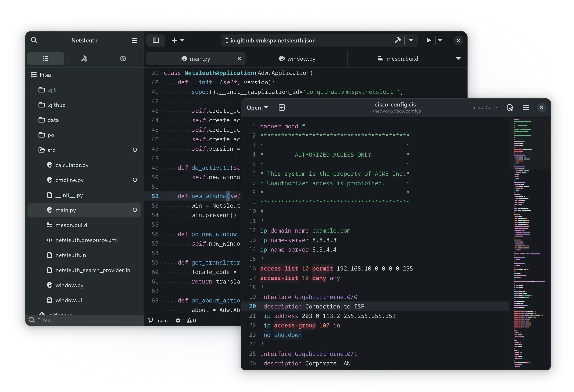
Task: Switch to the meson.build tab
Action: pyautogui.click(x=398, y=58)
